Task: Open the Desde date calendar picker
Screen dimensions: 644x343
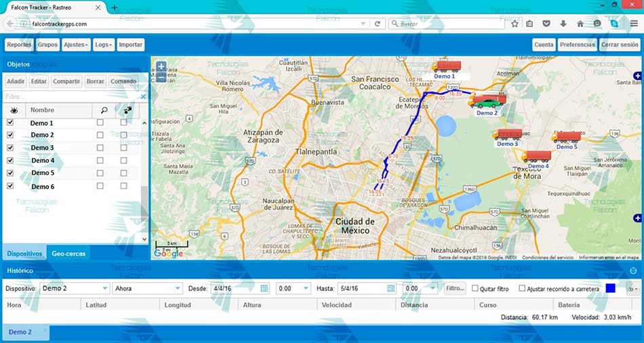Action: point(264,288)
